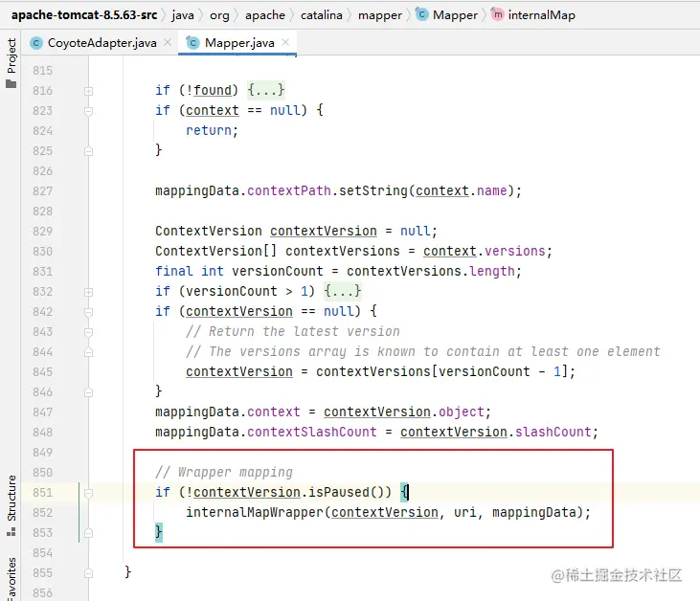Viewport: 700px width, 601px height.
Task: Expand folded block at line 816
Action: coord(88,91)
